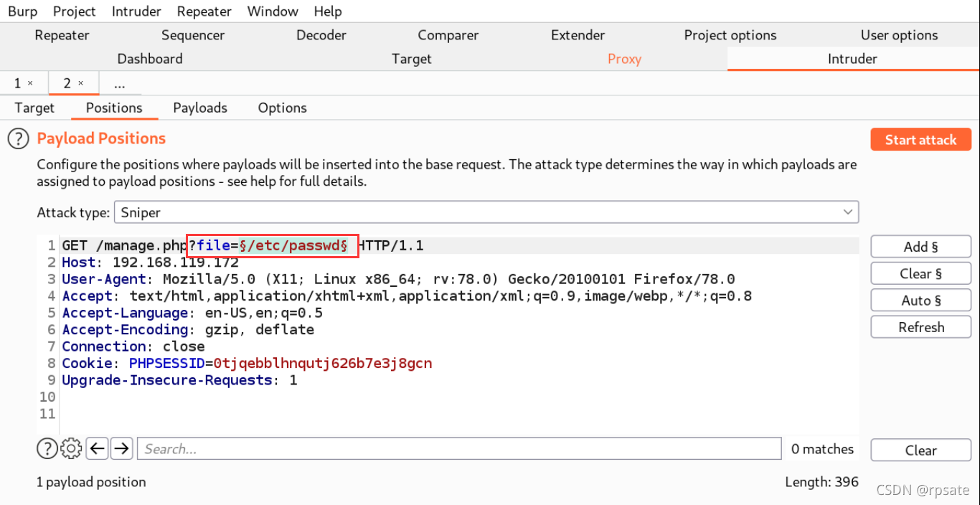Viewport: 980px width, 505px height.
Task: Switch to the Repeater tab
Action: [62, 35]
